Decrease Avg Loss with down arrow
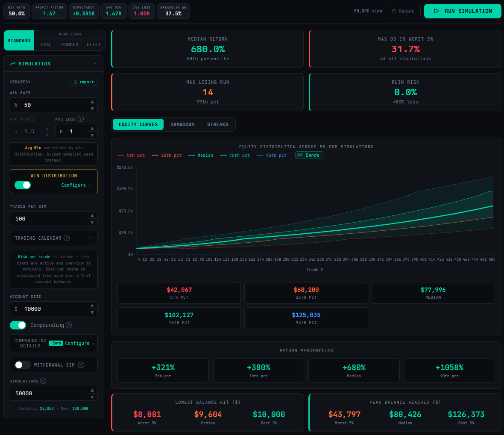 coord(92,135)
